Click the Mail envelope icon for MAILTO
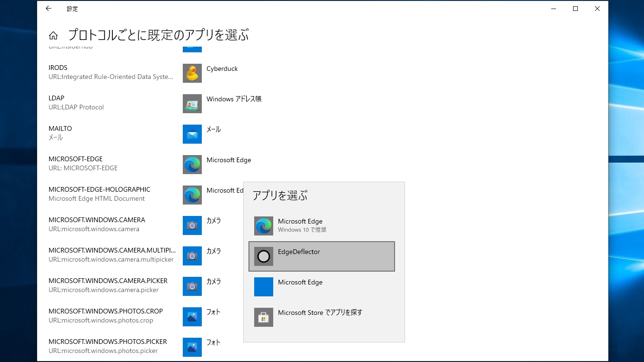This screenshot has width=644, height=362. [x=192, y=134]
